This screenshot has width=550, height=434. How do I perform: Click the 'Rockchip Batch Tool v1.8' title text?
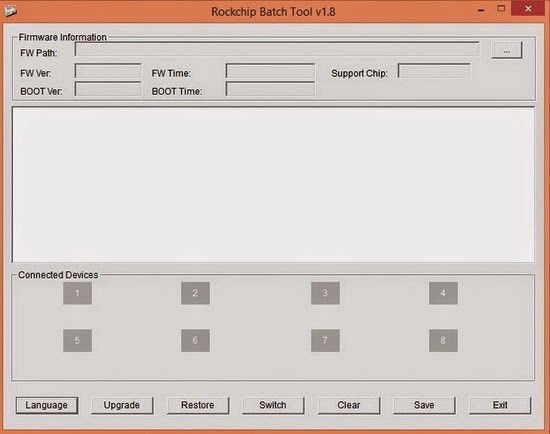273,12
